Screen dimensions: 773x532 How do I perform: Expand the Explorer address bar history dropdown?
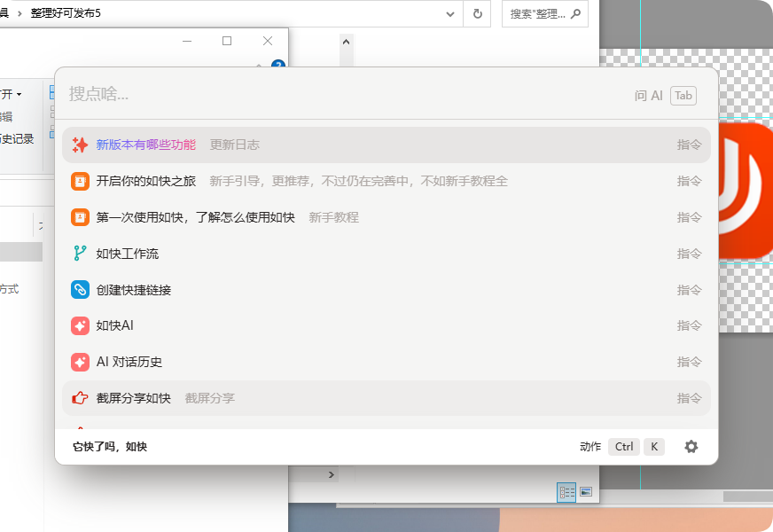tap(450, 14)
